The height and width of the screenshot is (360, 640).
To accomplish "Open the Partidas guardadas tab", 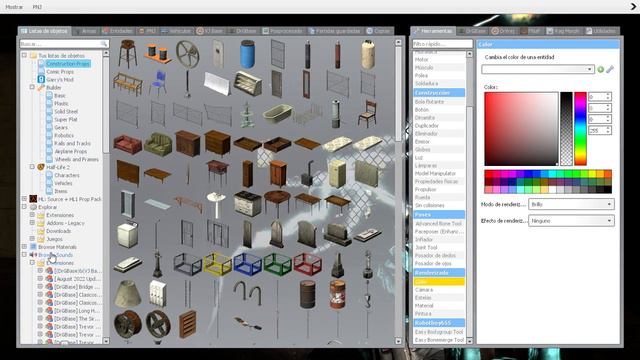I will [x=335, y=31].
